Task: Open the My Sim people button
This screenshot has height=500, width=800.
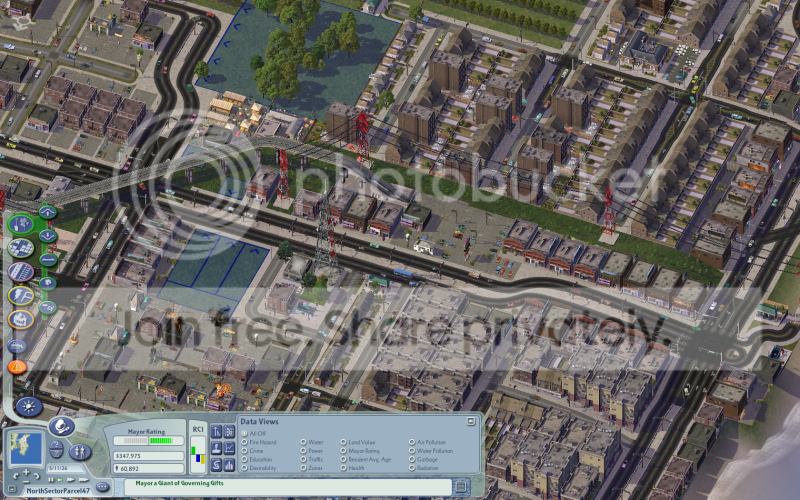Action: tap(80, 452)
